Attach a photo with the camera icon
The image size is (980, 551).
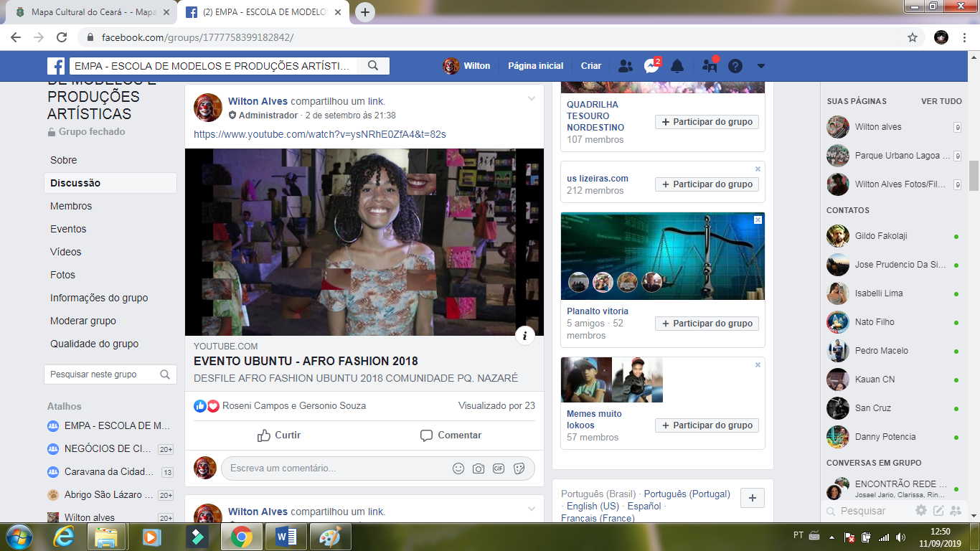click(478, 468)
